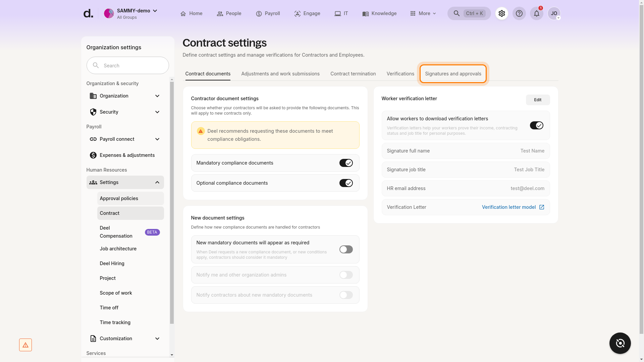This screenshot has height=362, width=644.
Task: Click the Organization settings search field
Action: [127, 65]
